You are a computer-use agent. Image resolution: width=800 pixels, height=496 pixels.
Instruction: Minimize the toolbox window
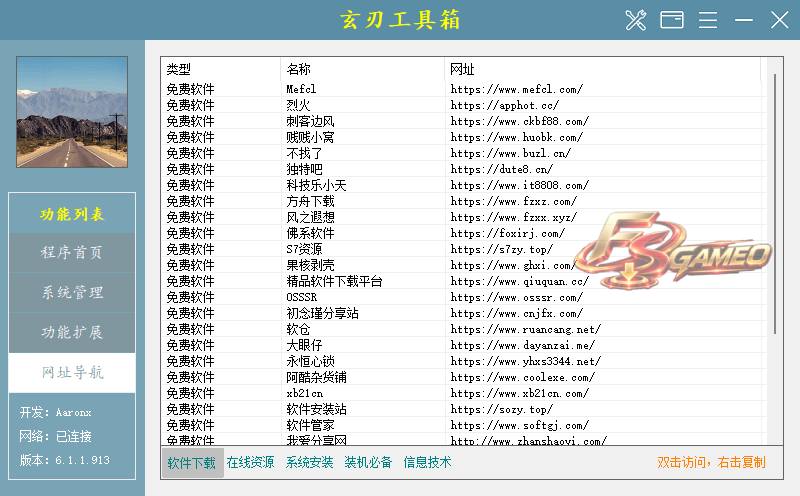(744, 20)
